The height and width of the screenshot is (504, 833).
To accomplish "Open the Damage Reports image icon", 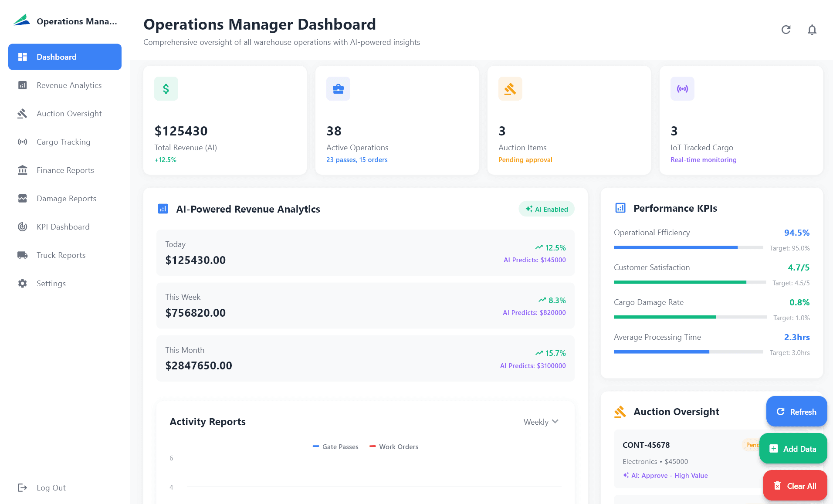I will [x=22, y=198].
